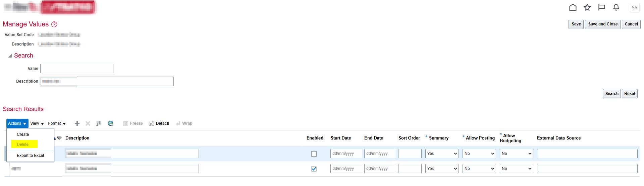Focus second row End Date field
Viewport: 644px width, 186px height.
tap(380, 169)
